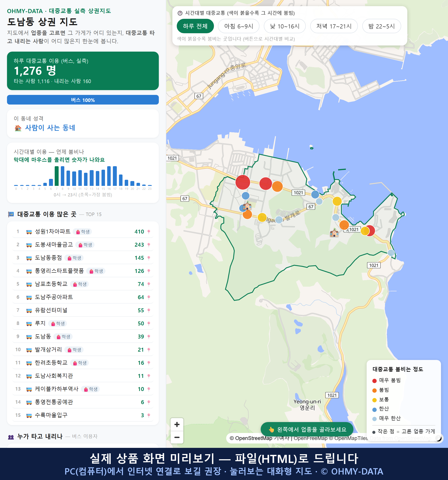The width and height of the screenshot is (448, 480).
Task: Click the 버스 100% share bar
Action: click(x=83, y=100)
